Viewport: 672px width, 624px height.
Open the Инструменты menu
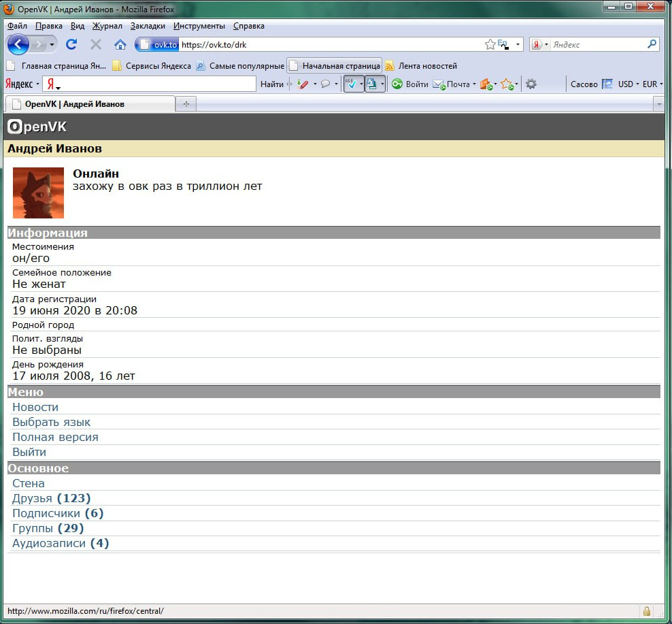click(199, 26)
